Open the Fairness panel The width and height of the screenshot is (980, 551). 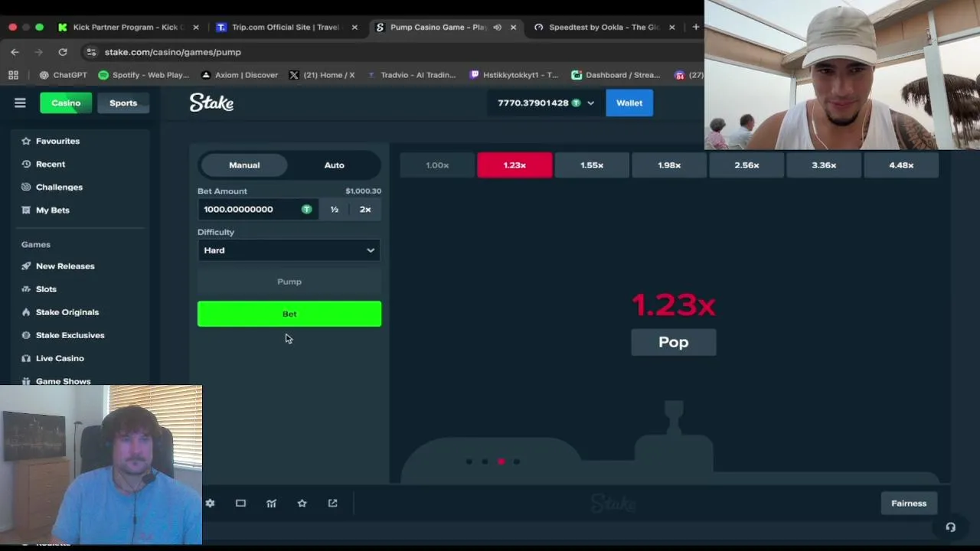(x=909, y=503)
